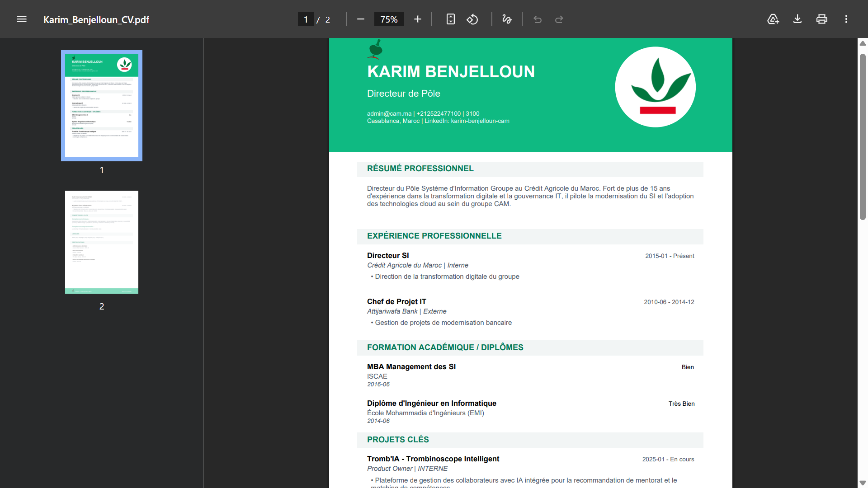This screenshot has height=488, width=868.
Task: Click the PROJETS CLÉS section heading
Action: (398, 440)
